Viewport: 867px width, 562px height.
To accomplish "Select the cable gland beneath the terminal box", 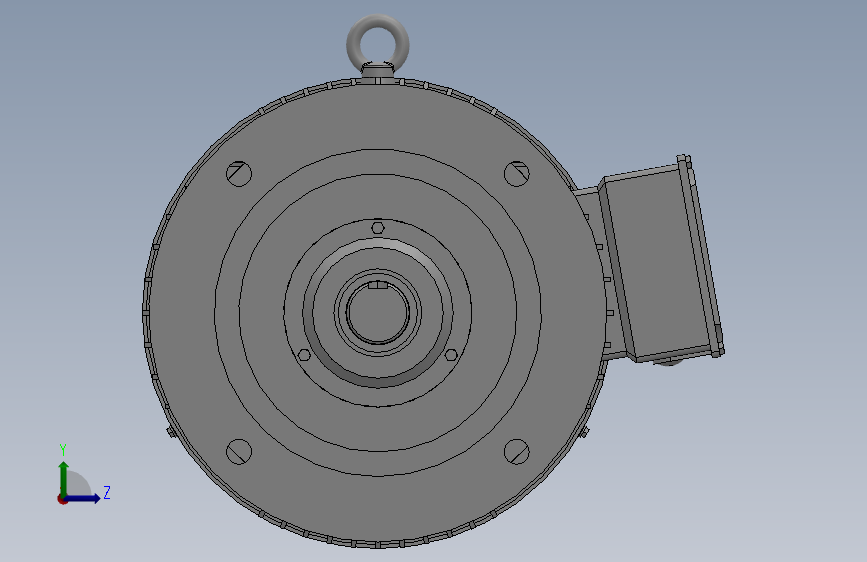I will pos(667,362).
